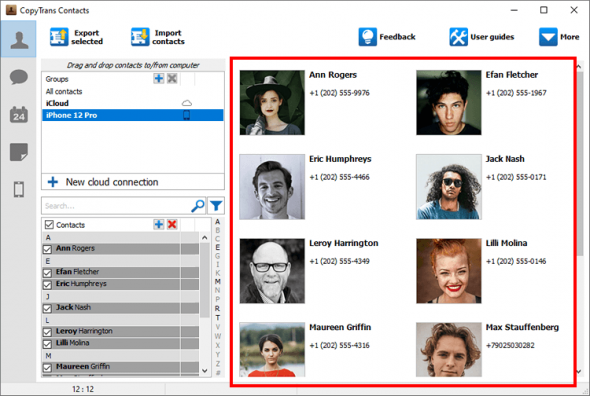Open Leroy Harrington photo card
The width and height of the screenshot is (590, 396).
tap(272, 271)
